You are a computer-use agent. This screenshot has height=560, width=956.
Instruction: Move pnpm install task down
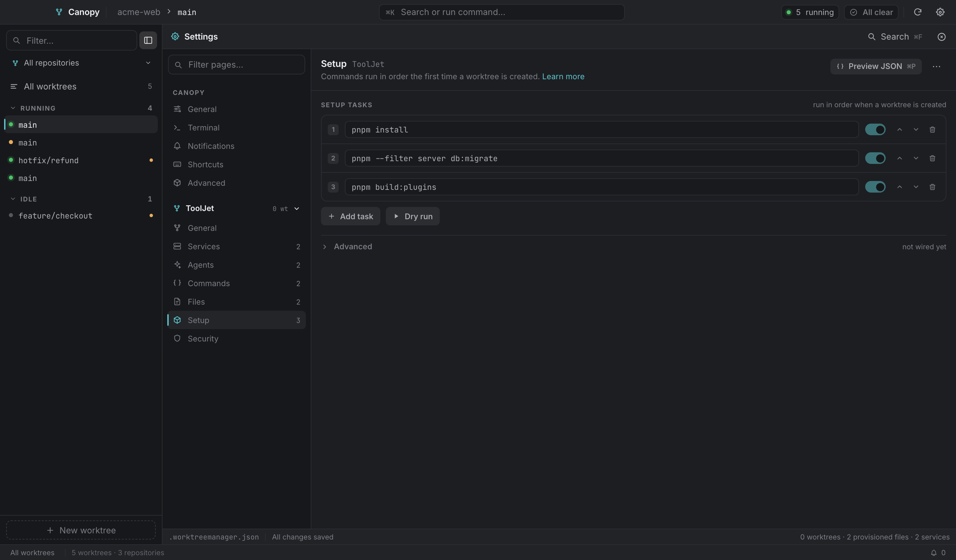(916, 130)
